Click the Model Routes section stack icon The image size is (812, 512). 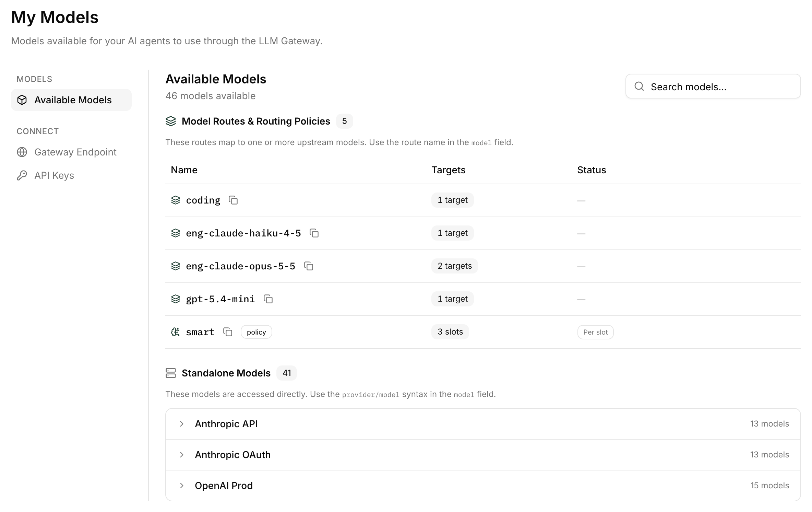pyautogui.click(x=171, y=121)
